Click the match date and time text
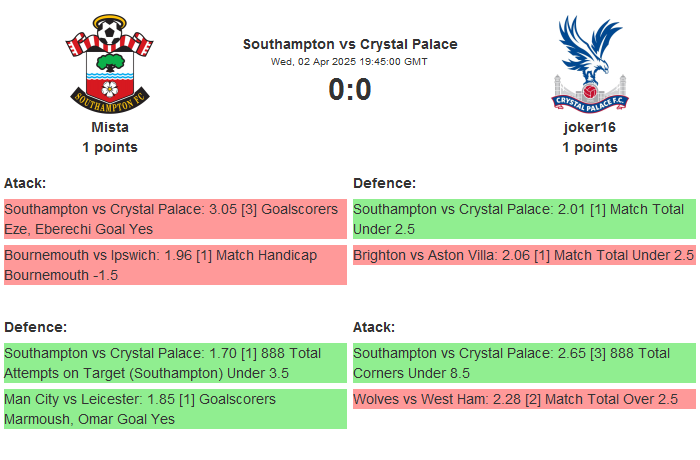Screen dimensions: 700x460 tap(350, 61)
